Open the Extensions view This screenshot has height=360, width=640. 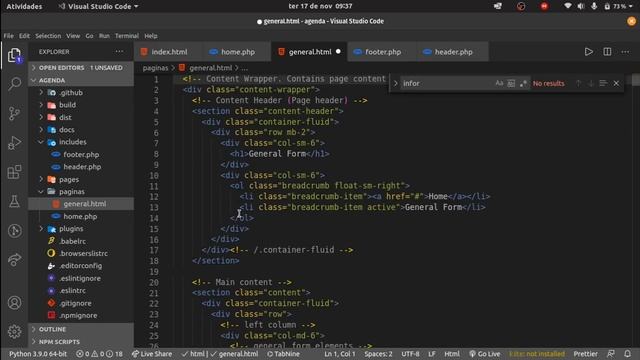(14, 172)
